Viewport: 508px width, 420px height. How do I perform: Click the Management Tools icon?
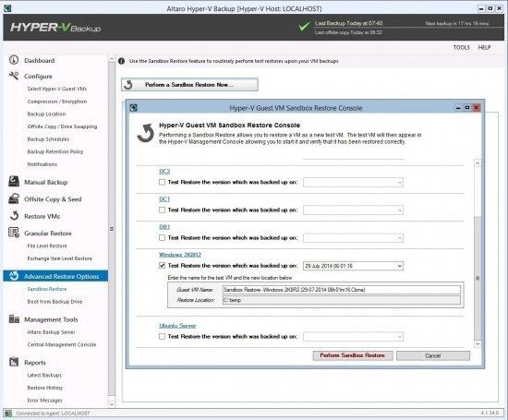[x=14, y=319]
